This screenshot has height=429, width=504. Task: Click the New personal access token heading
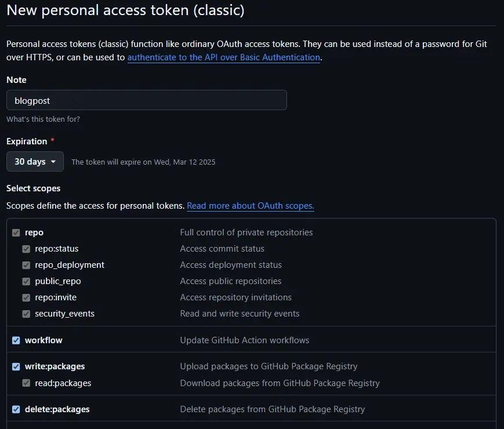(x=125, y=10)
